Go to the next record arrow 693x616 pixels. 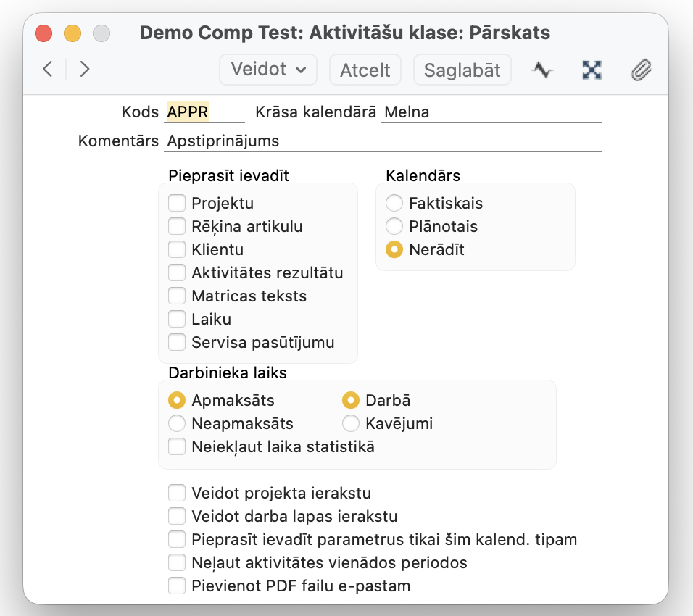pos(85,70)
